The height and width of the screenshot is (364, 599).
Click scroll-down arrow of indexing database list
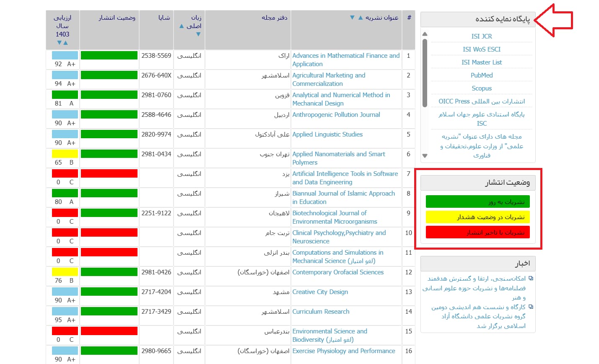425,156
